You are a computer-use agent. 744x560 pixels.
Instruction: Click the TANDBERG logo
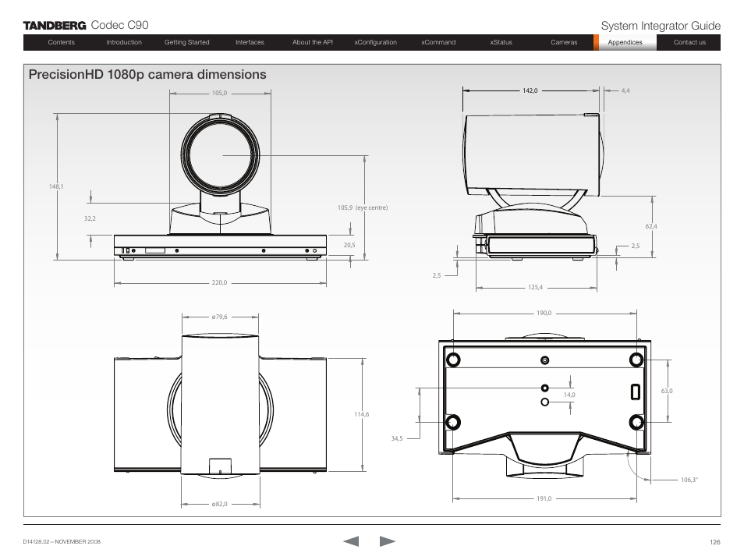coord(55,26)
